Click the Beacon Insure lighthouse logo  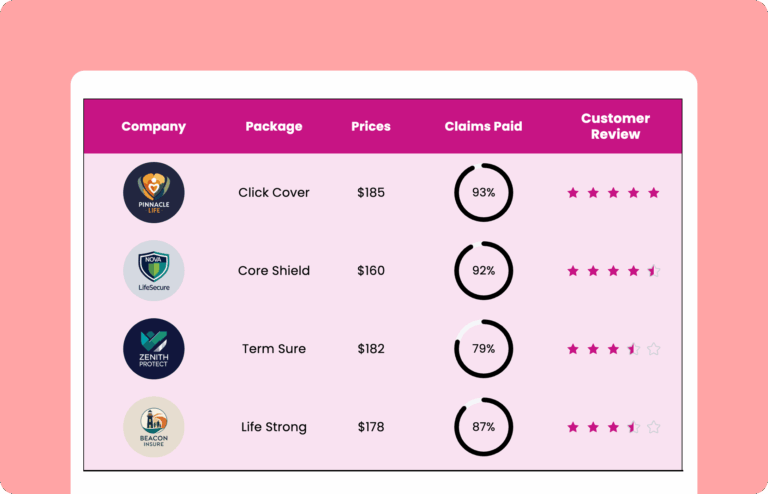[154, 427]
